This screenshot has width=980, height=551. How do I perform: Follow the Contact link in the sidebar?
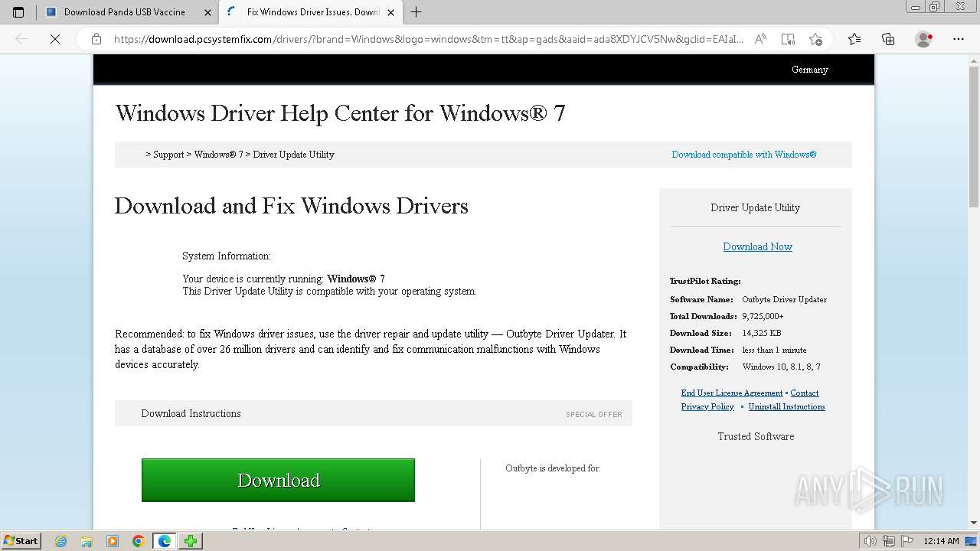pos(805,393)
